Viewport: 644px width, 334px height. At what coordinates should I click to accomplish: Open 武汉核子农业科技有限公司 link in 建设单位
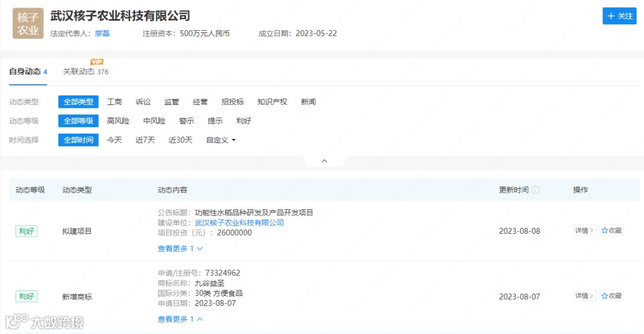[x=240, y=222]
